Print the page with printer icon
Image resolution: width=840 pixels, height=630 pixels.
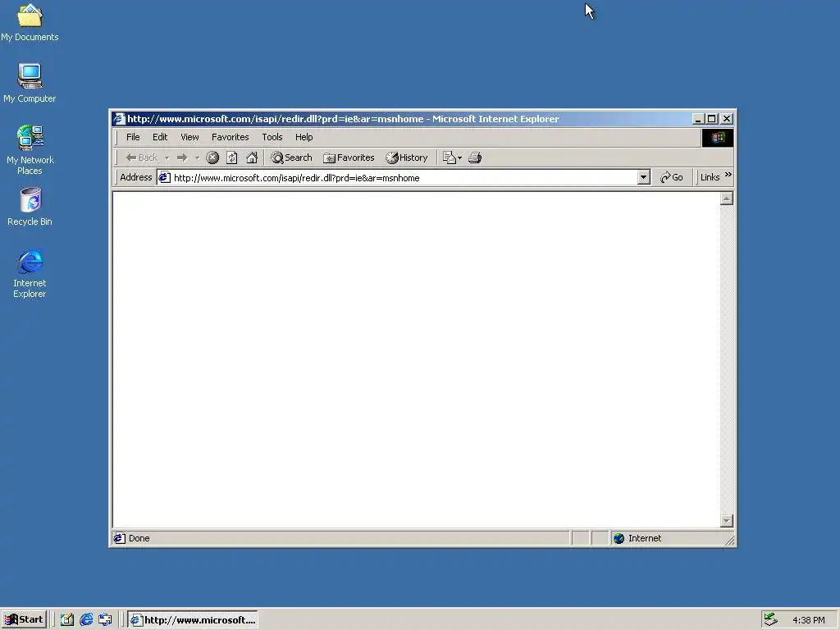tap(475, 157)
